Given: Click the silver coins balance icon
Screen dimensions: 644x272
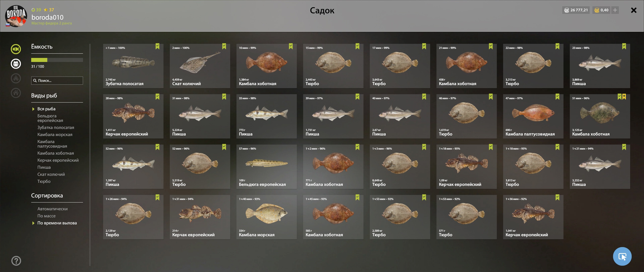Looking at the screenshot, I should (567, 10).
